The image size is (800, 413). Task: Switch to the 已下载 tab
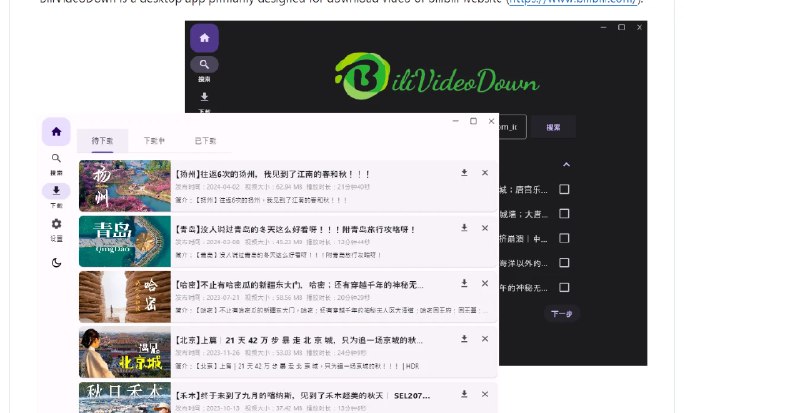click(x=205, y=140)
